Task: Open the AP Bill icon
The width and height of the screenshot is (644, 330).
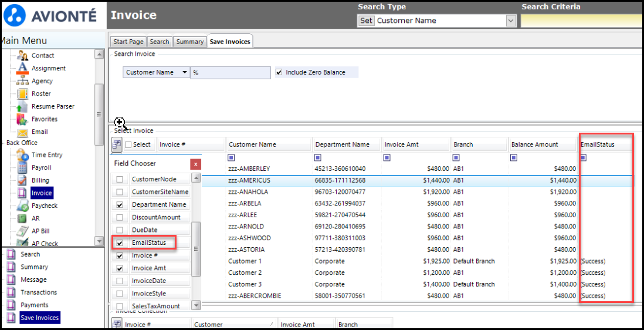Action: coord(22,231)
